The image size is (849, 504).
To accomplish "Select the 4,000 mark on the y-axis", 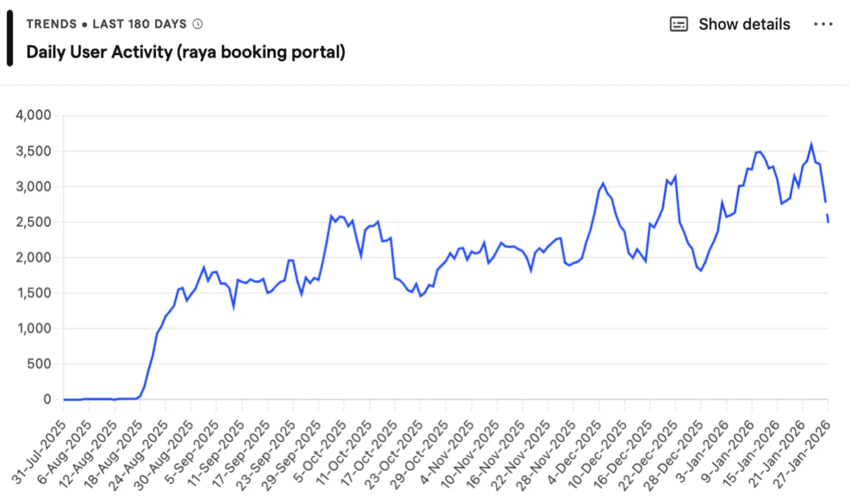I will pos(34,114).
